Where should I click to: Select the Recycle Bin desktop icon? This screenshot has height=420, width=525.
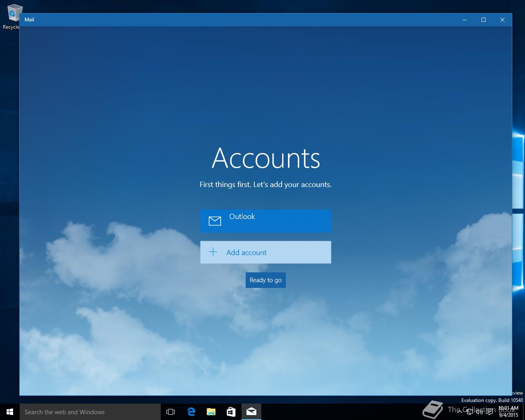coord(12,17)
